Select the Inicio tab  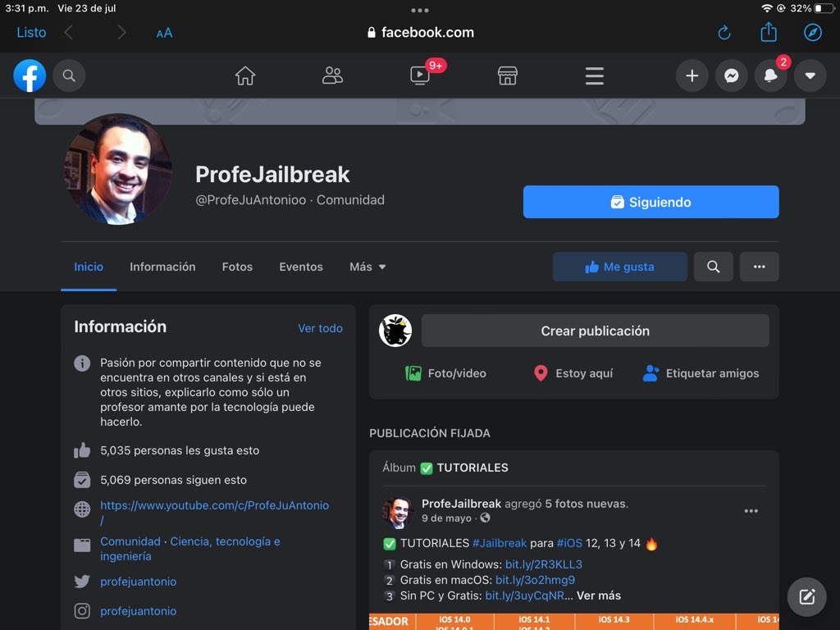tap(89, 267)
